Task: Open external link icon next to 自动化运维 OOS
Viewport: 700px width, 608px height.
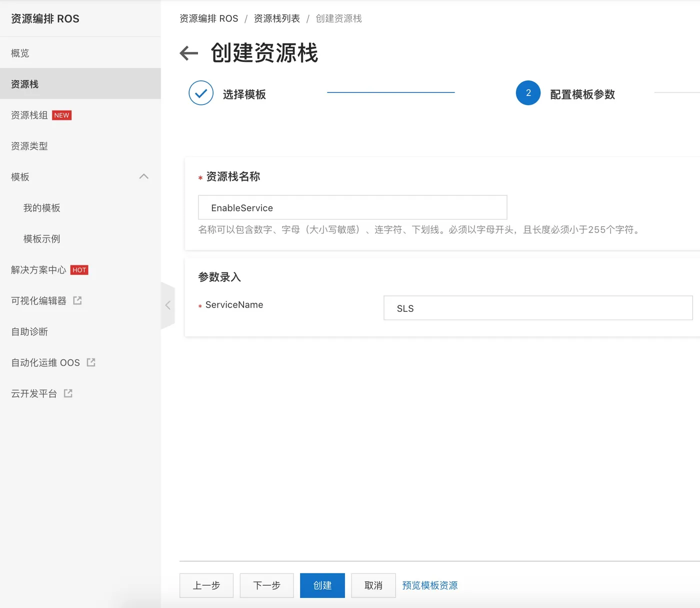Action: 91,362
